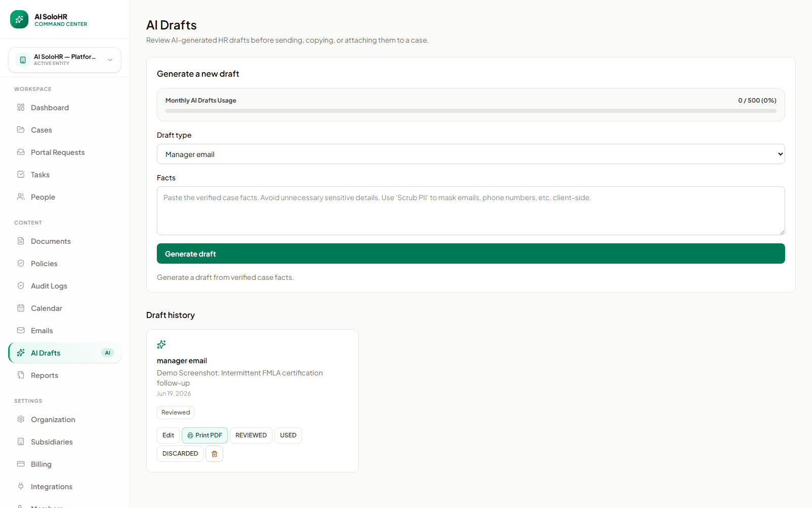Click the Reviewed status tag
The image size is (812, 508).
(x=176, y=412)
